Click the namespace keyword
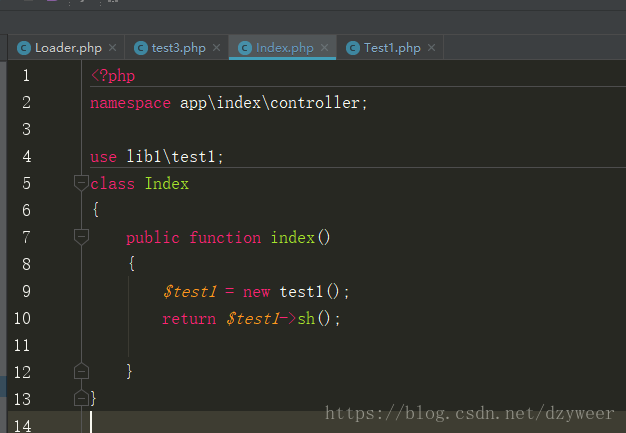Screen dimensions: 626x433 point(131,103)
